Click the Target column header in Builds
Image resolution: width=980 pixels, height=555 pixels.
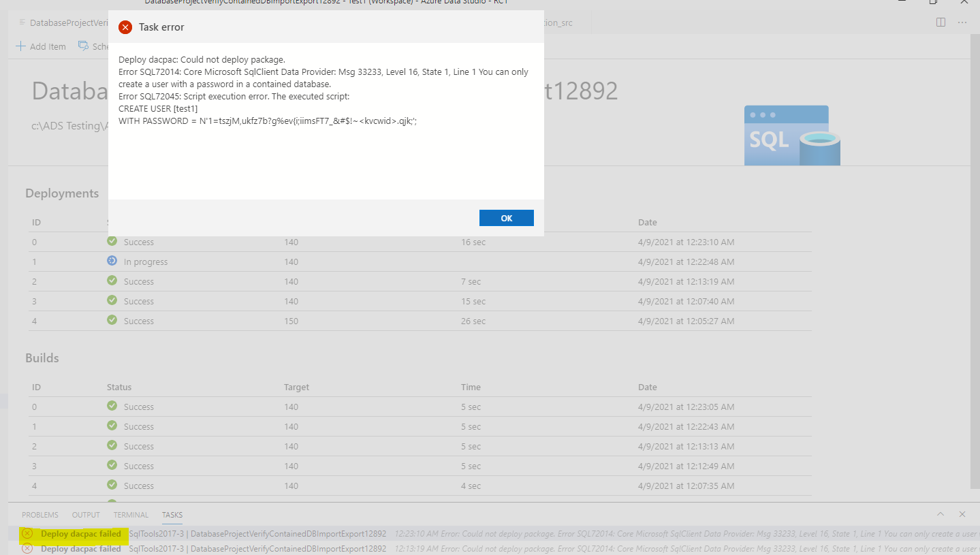pos(296,387)
